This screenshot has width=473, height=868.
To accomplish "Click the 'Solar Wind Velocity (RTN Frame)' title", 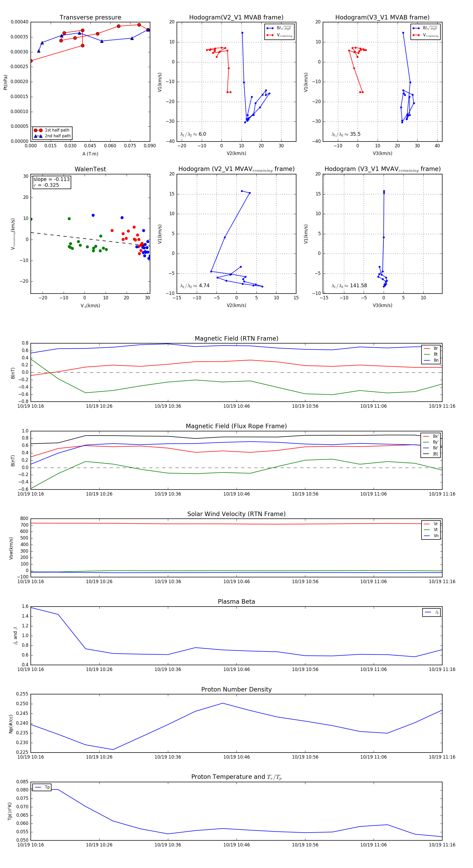I will [x=236, y=514].
